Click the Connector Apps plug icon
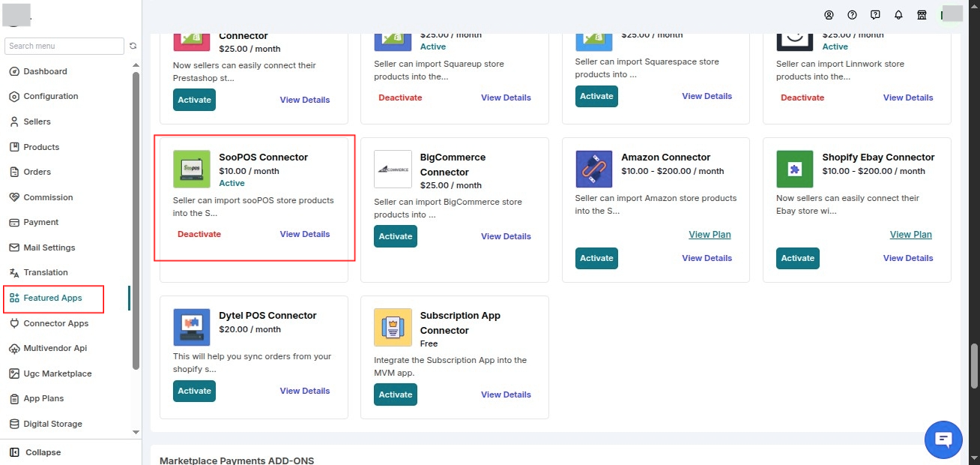 pos(14,323)
